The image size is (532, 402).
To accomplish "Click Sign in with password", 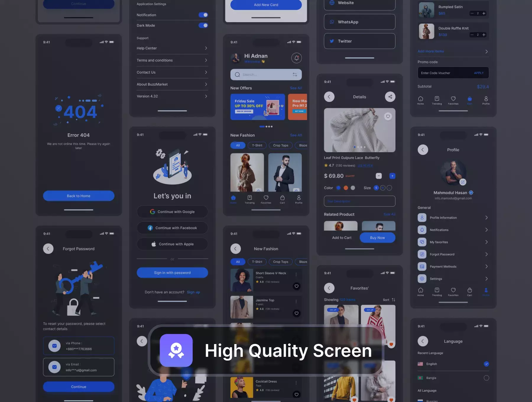I will coord(172,273).
